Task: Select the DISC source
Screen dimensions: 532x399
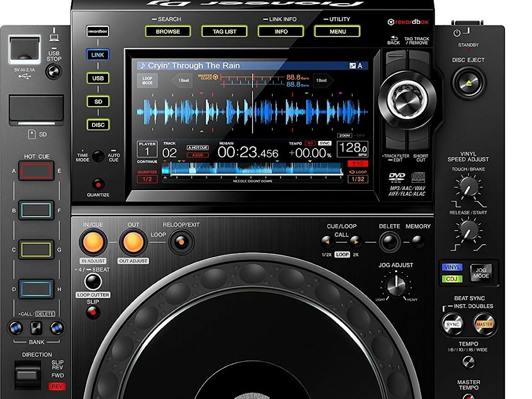Action: (98, 125)
